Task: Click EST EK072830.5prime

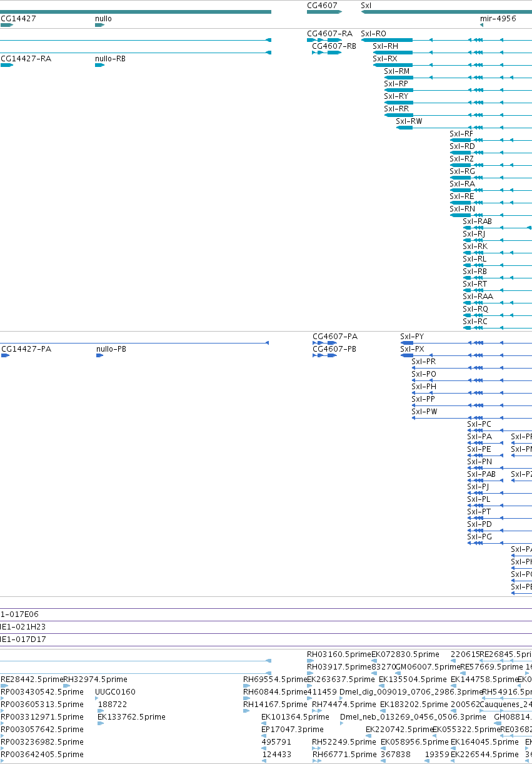Action: (x=406, y=654)
